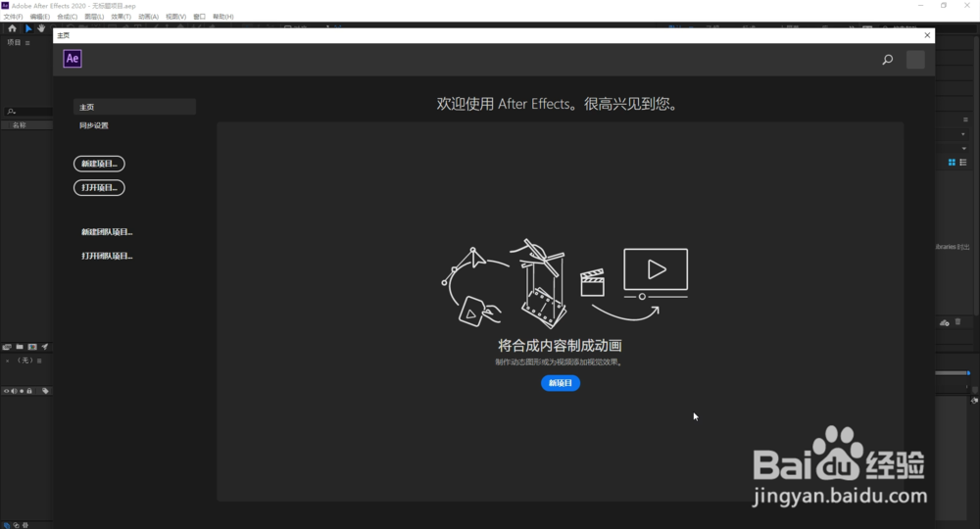This screenshot has height=529, width=980.
Task: Open search with the magnifier icon
Action: (x=888, y=60)
